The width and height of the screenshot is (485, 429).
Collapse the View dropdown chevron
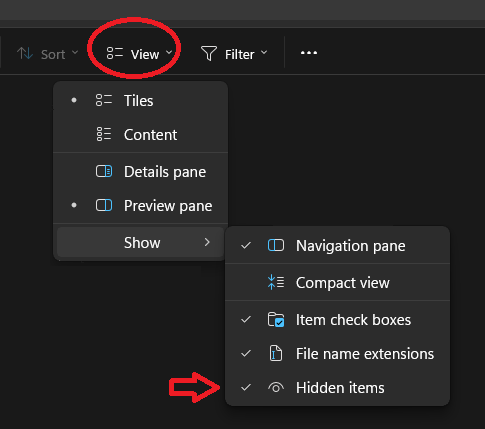click(x=169, y=52)
